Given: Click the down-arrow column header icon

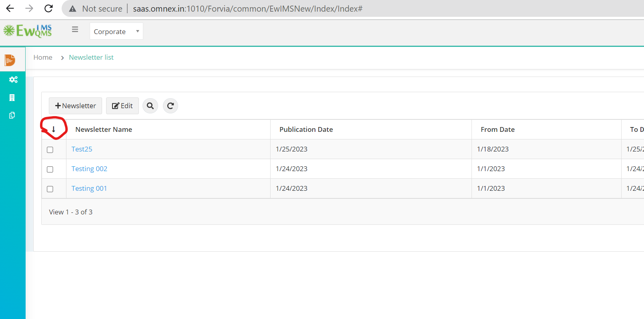Looking at the screenshot, I should point(54,129).
